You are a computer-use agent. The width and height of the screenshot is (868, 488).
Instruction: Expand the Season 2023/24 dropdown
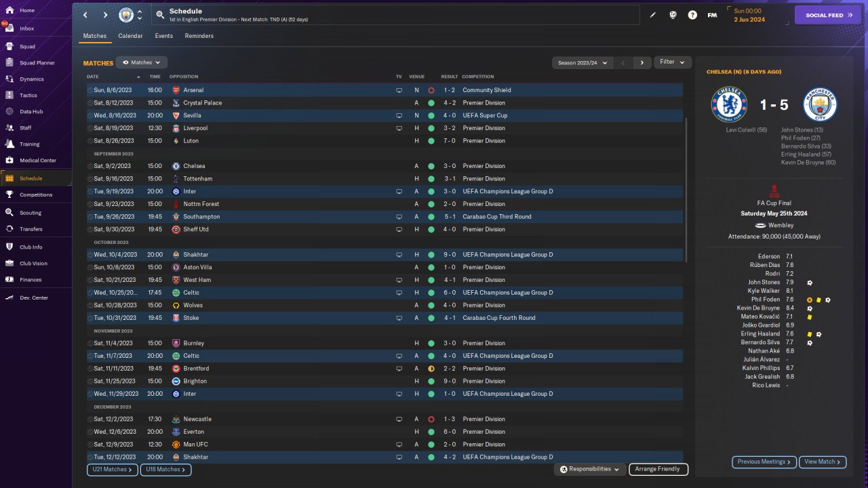point(582,62)
